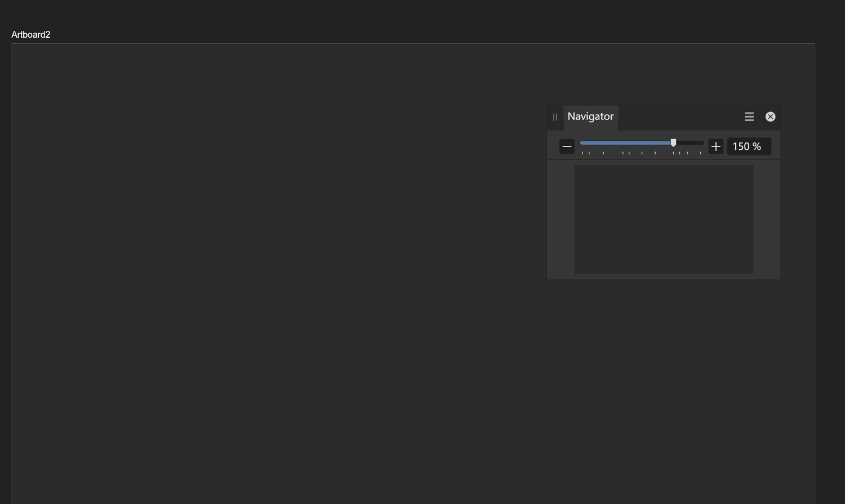Click the navigator preview thumbnail

point(663,219)
